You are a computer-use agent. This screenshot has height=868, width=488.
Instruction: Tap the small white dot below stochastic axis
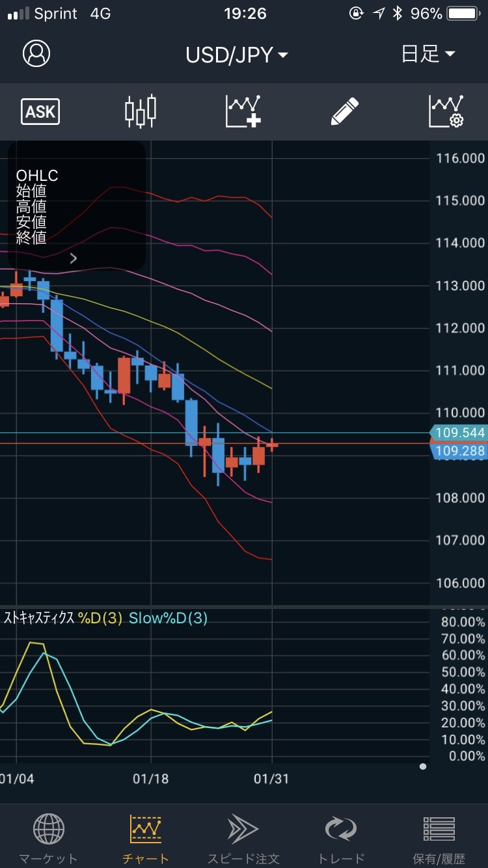pos(423,766)
